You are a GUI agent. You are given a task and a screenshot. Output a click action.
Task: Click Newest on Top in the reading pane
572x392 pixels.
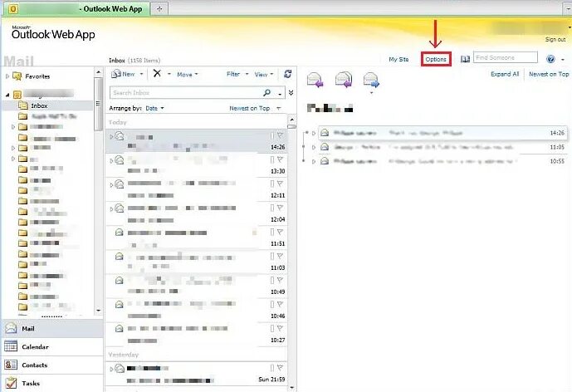coord(549,74)
